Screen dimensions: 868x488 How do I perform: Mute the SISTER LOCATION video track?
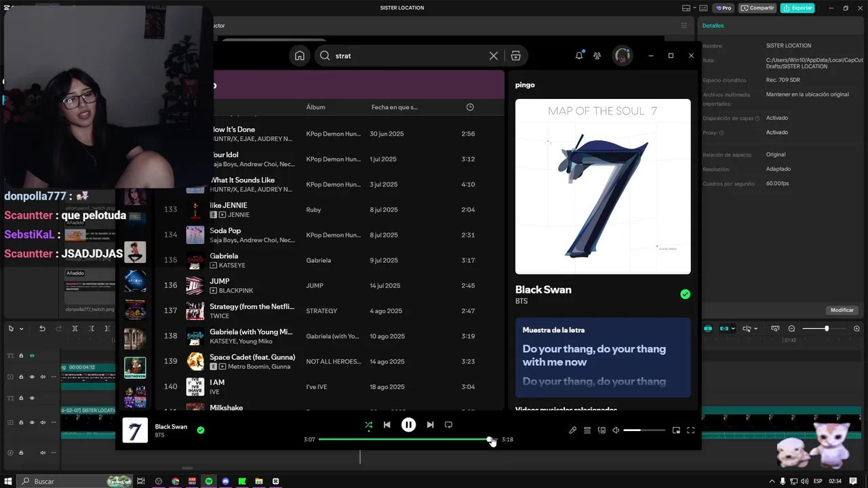click(x=43, y=422)
